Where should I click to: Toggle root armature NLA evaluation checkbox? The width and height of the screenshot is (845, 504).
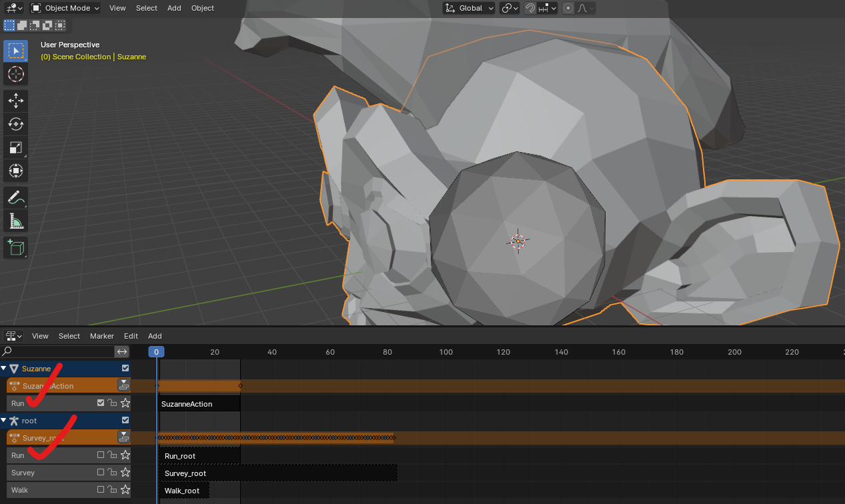click(125, 420)
